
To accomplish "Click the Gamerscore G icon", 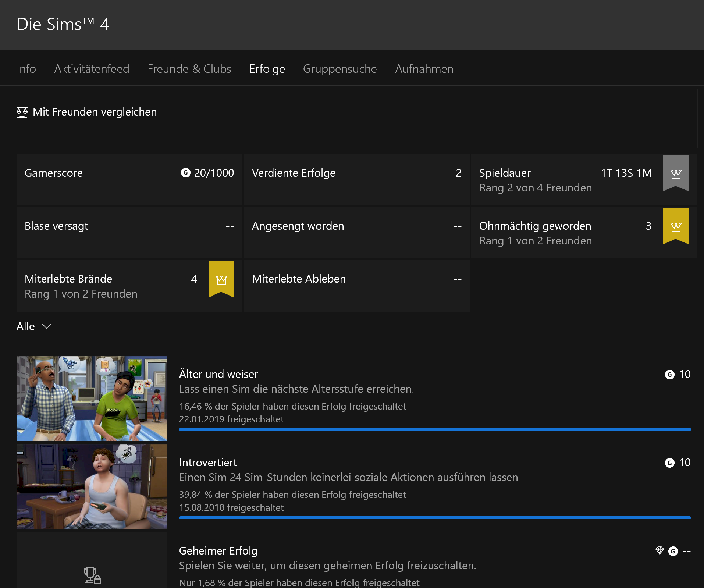I will coord(186,173).
